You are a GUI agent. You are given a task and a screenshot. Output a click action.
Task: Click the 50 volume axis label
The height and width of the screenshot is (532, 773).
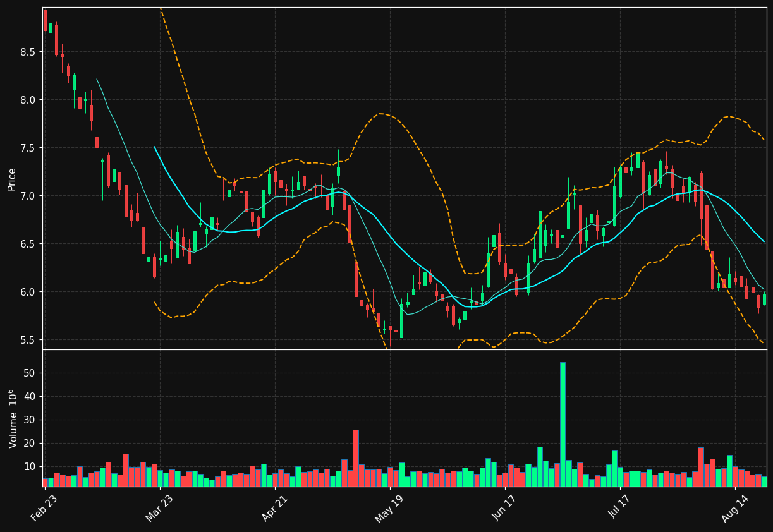[x=30, y=373]
